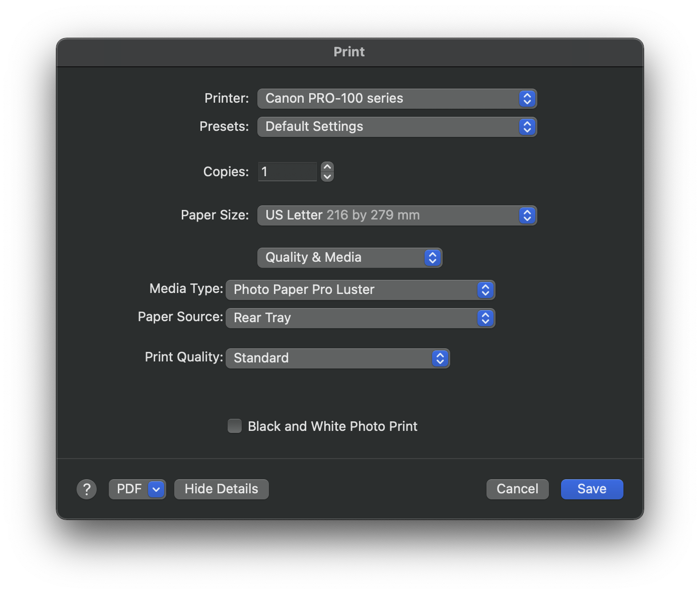Image resolution: width=700 pixels, height=594 pixels.
Task: Click the Printer popup chevron icon
Action: tap(527, 99)
